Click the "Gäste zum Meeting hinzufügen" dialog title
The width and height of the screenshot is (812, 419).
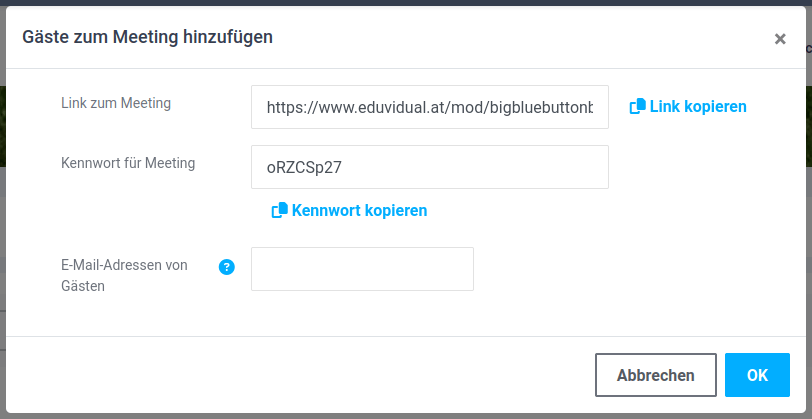[147, 37]
